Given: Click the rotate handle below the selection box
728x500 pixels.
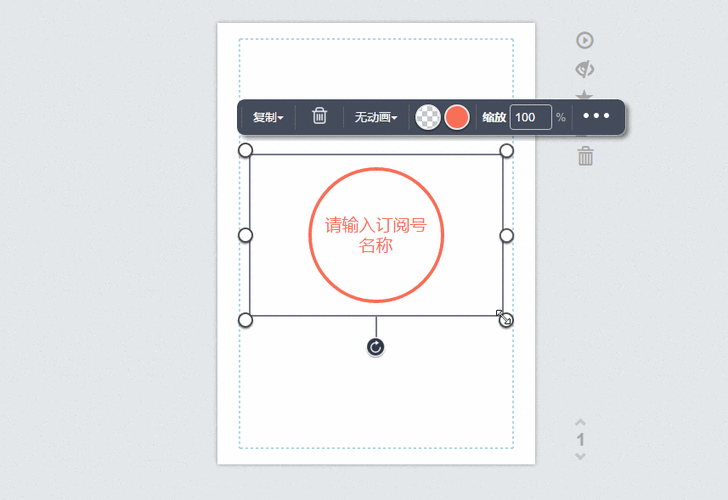Looking at the screenshot, I should [376, 347].
